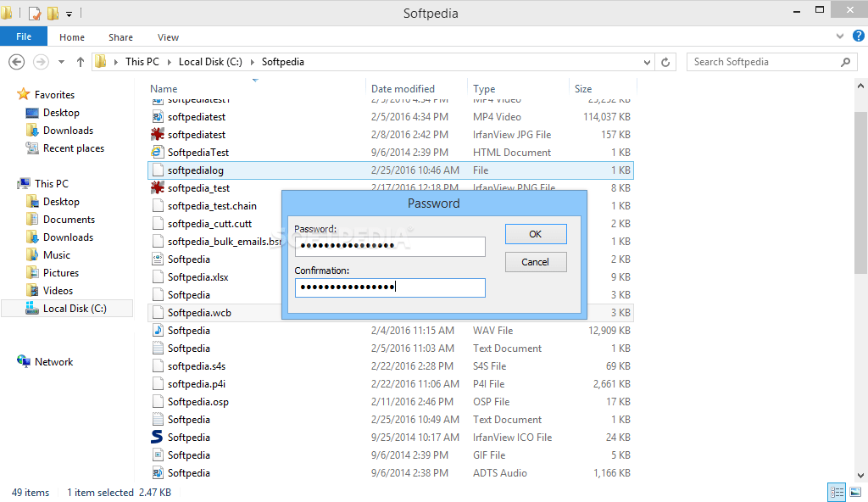Switch to the Share ribbon tab
This screenshot has width=868, height=502.
120,37
